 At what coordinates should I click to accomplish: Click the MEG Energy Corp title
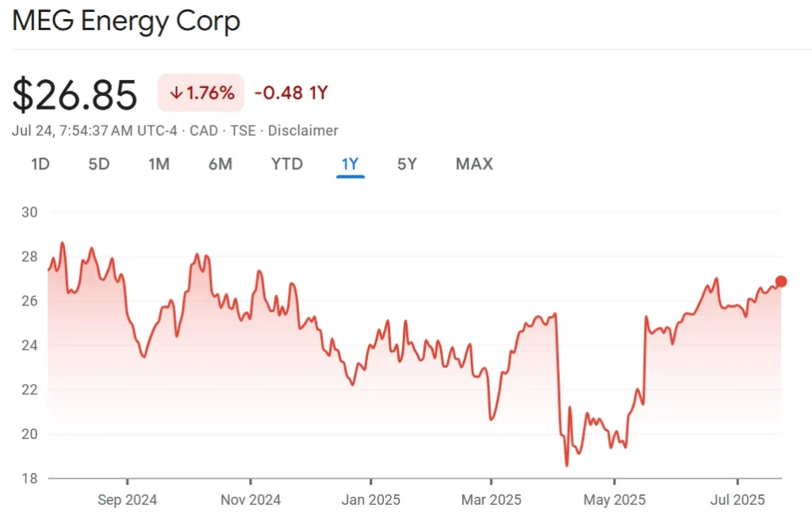pyautogui.click(x=126, y=21)
